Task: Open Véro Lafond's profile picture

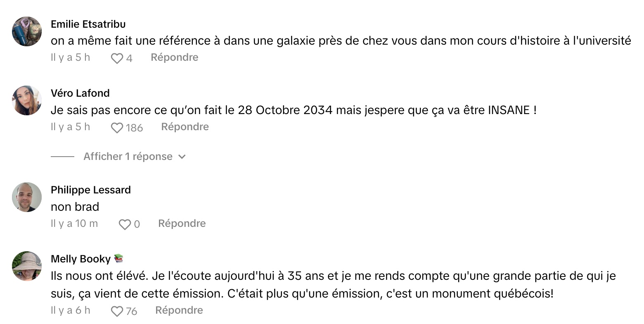Action: pos(27,100)
